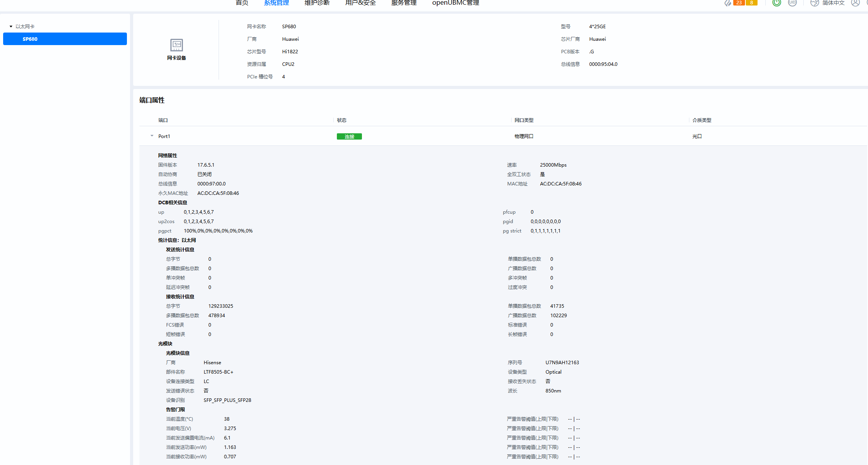This screenshot has height=465, width=868.
Task: Open the 服务管理 menu
Action: pyautogui.click(x=404, y=3)
